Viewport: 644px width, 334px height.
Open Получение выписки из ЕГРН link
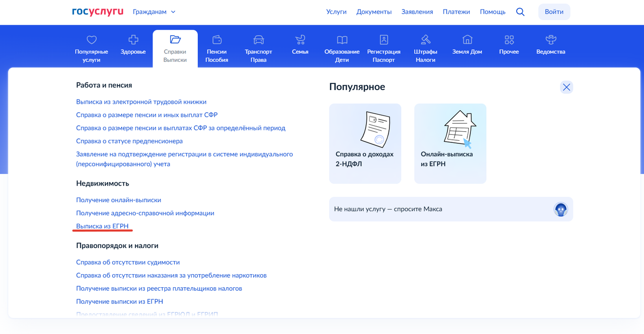(120, 301)
